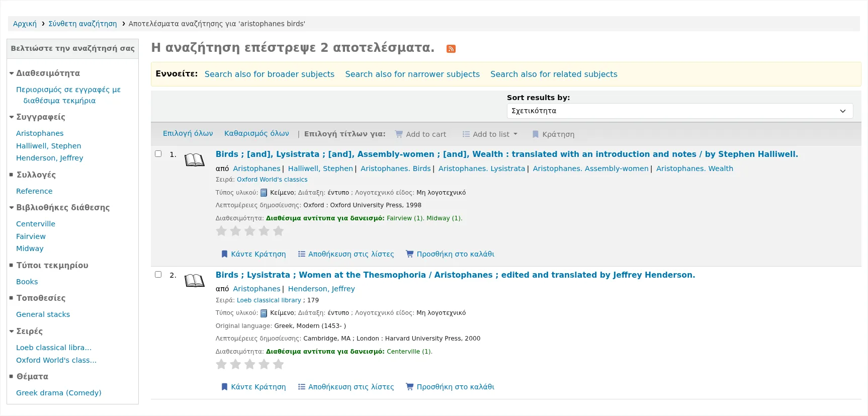Open the Oxford World's classics series link in result 1

(x=272, y=180)
